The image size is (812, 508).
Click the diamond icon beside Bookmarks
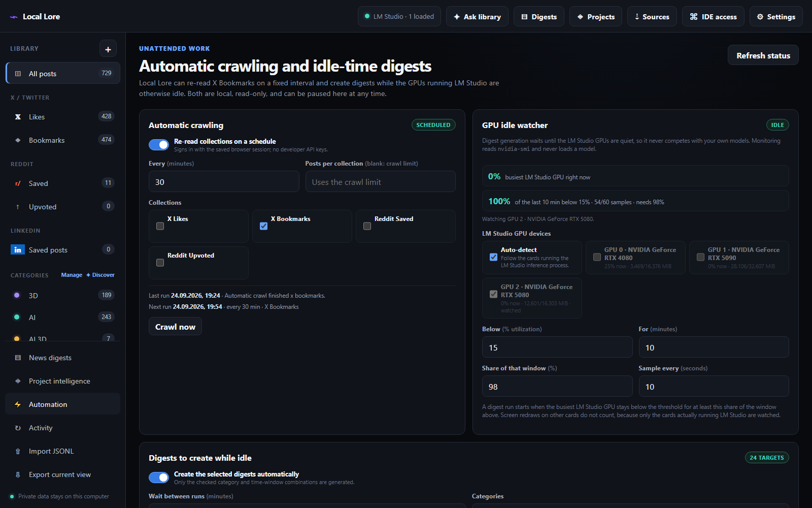coord(18,140)
